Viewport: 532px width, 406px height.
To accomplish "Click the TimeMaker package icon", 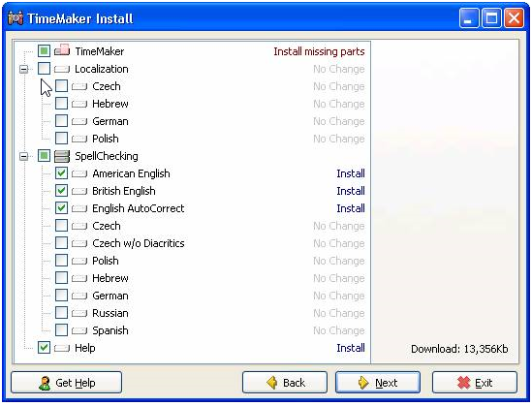I will [62, 50].
